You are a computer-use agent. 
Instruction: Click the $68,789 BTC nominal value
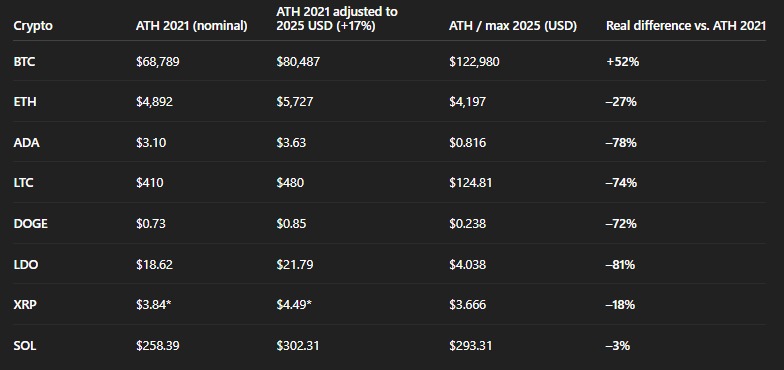pos(158,62)
